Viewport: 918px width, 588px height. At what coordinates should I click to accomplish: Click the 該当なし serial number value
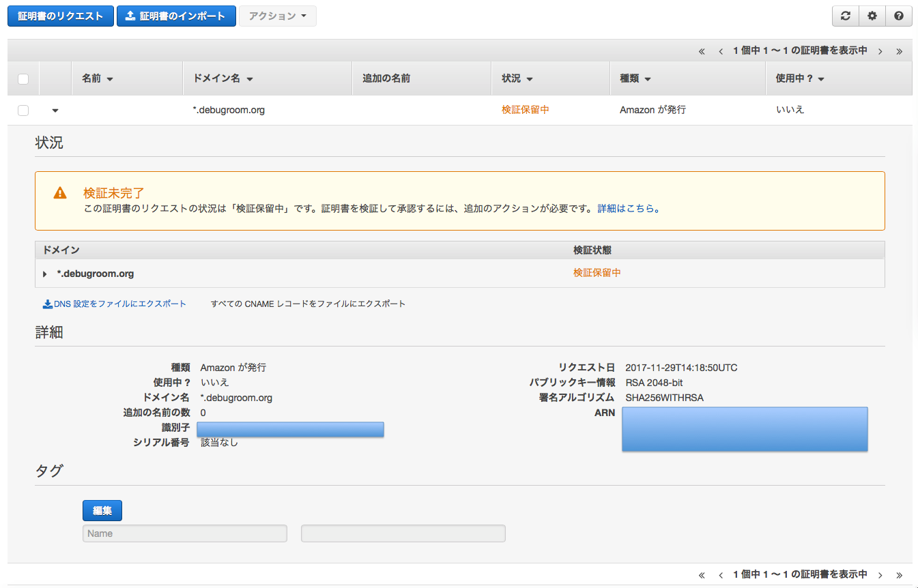pyautogui.click(x=219, y=443)
